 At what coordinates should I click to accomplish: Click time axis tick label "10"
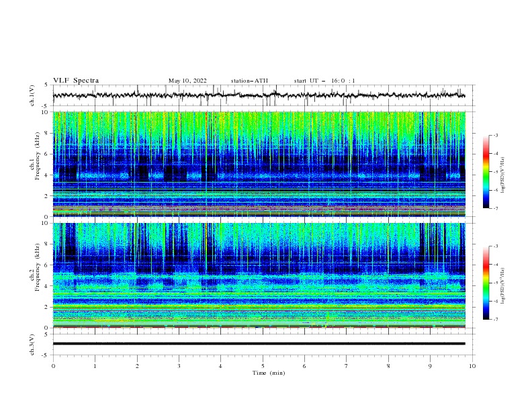click(472, 366)
